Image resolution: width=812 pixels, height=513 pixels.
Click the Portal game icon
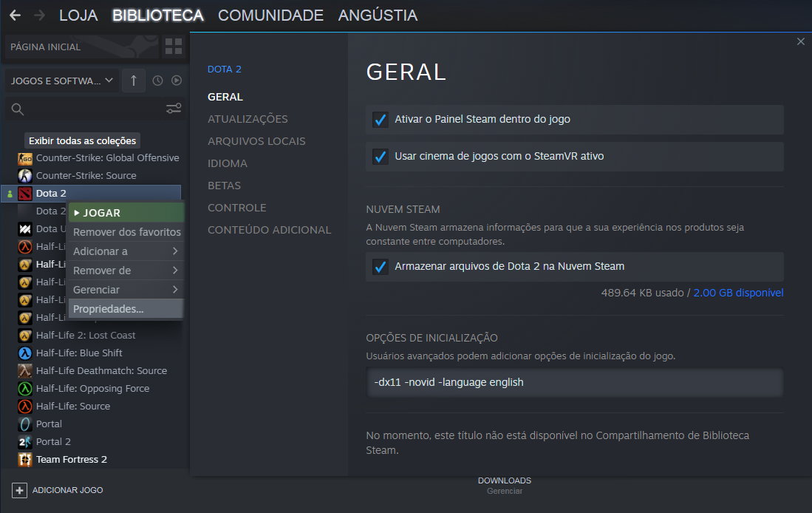pos(25,424)
